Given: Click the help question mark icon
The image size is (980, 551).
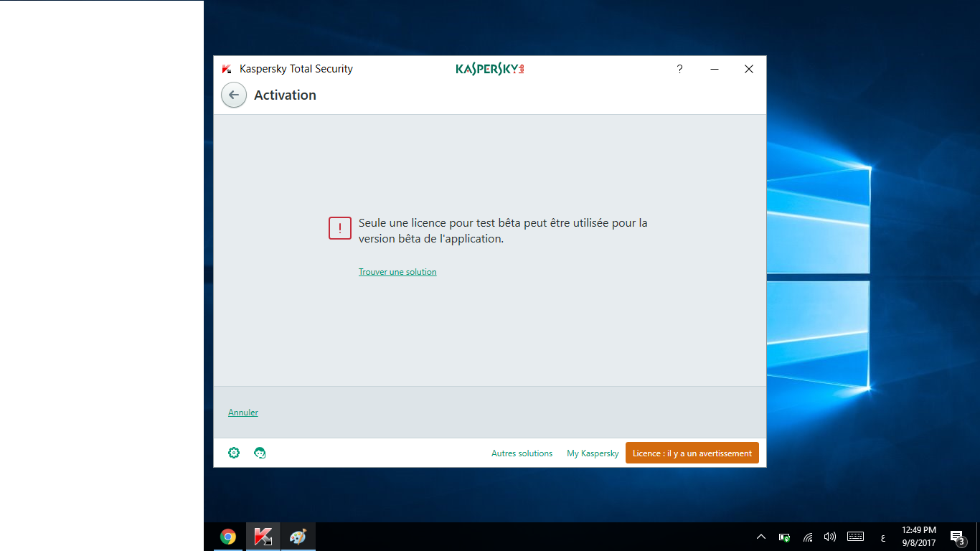Looking at the screenshot, I should [679, 69].
